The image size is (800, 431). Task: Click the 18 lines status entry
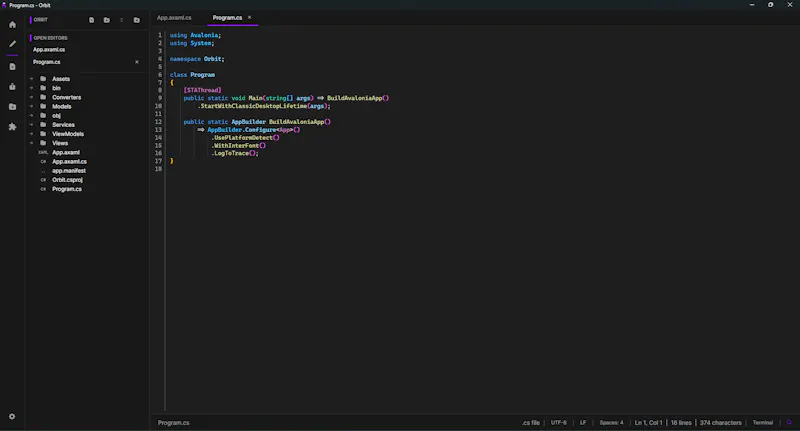click(681, 422)
